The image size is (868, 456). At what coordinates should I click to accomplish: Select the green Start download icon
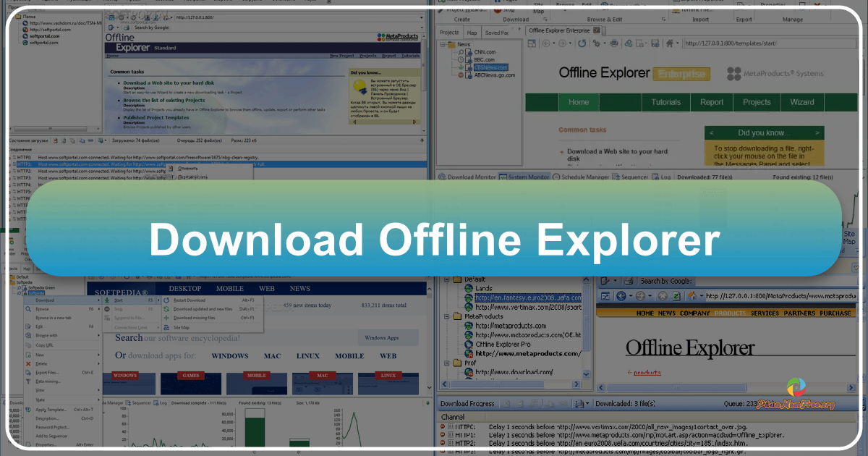pyautogui.click(x=107, y=300)
